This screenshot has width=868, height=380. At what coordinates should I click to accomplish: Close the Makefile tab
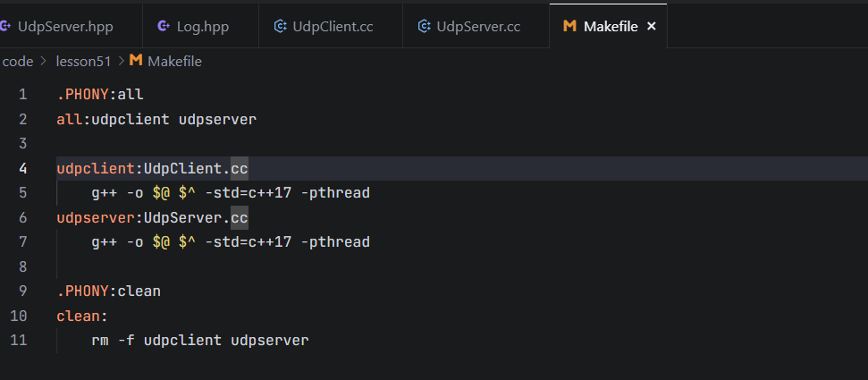(x=652, y=26)
